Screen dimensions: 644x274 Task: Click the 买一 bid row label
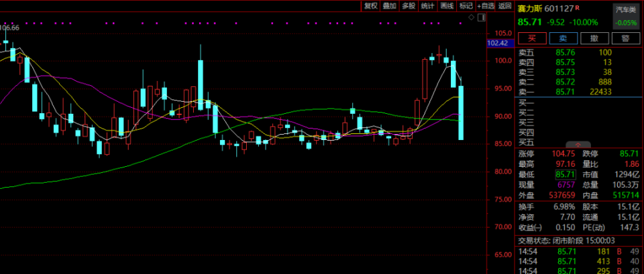pos(527,103)
